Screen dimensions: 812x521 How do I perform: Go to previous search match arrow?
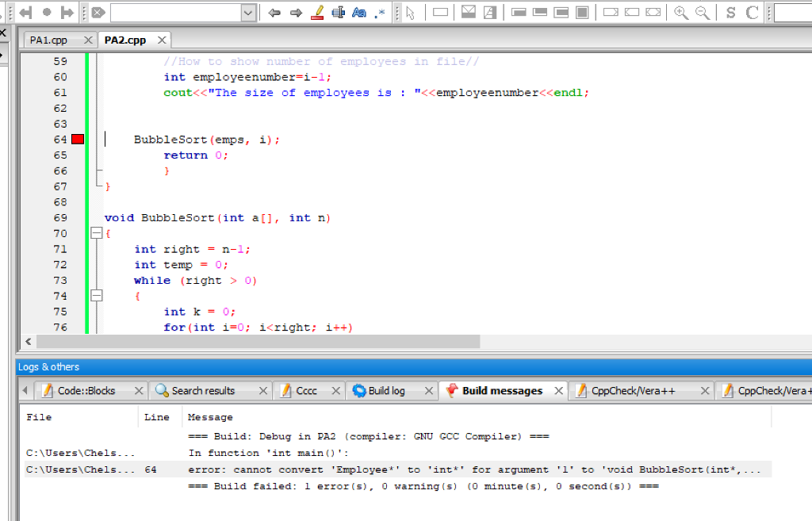pos(274,13)
